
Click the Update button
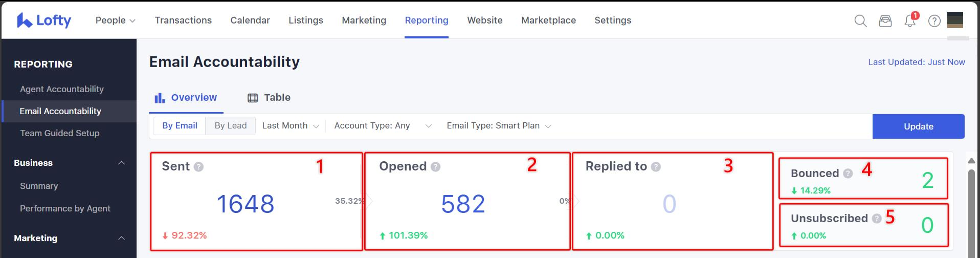[918, 126]
